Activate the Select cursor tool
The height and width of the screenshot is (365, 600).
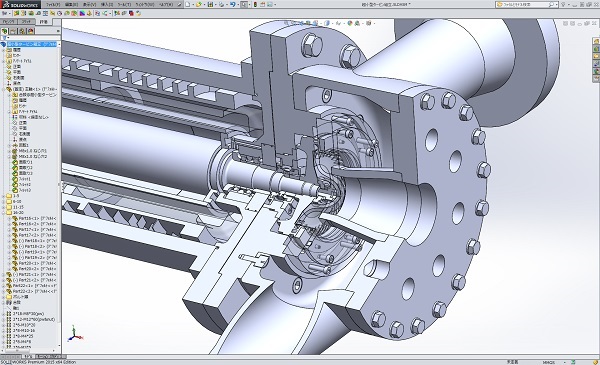tap(244, 4)
